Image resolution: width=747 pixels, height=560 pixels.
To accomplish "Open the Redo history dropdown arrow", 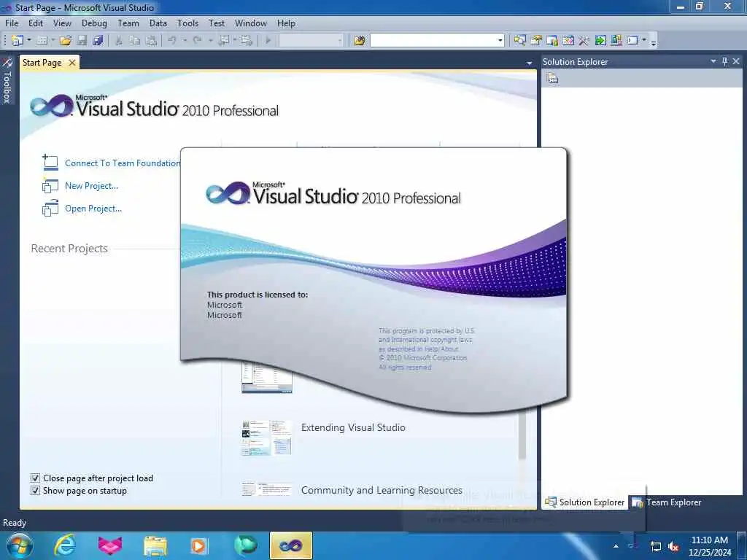I will (x=210, y=41).
